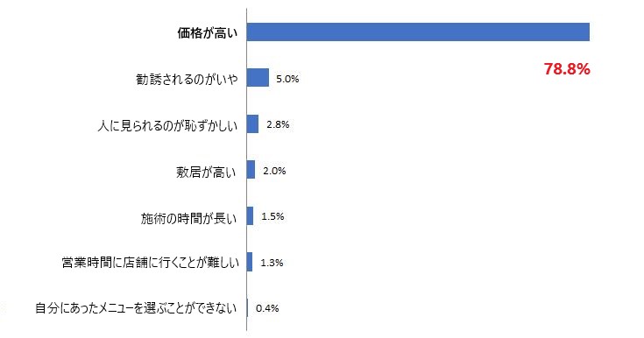Click the 2.0% data label
Image resolution: width=644 pixels, height=338 pixels.
(274, 171)
